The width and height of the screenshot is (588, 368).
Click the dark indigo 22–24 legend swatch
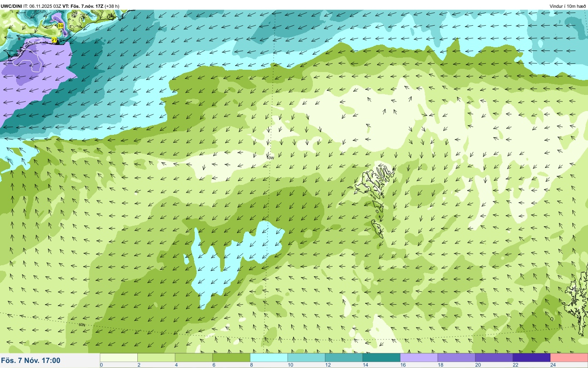click(x=531, y=357)
